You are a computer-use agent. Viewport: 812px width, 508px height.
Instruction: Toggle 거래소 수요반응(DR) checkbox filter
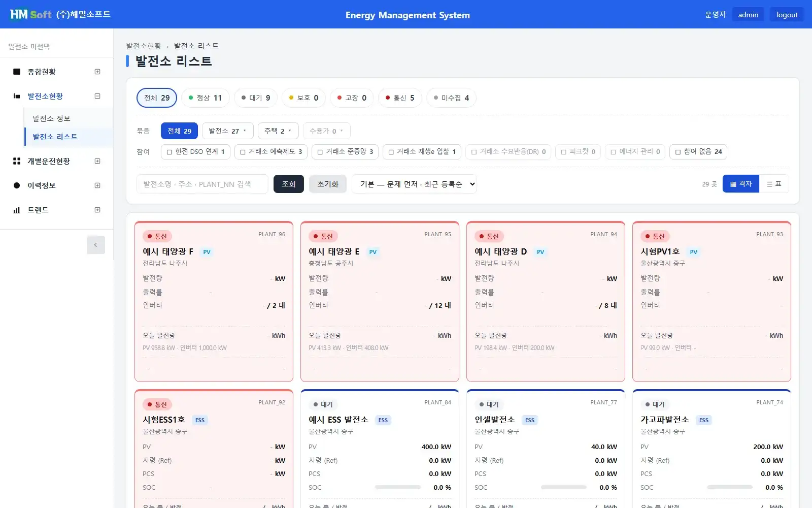point(508,151)
